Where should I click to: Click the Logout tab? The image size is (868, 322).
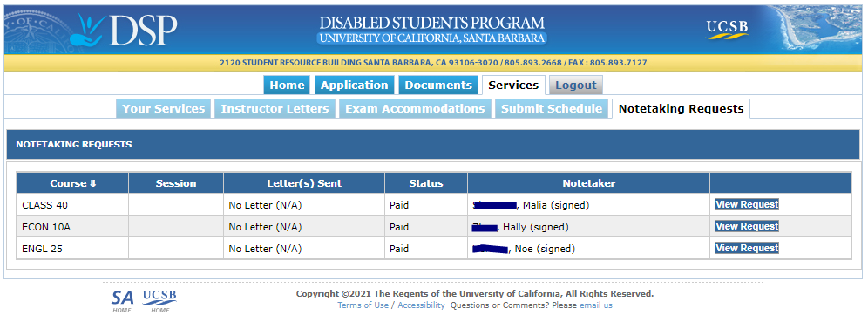tap(576, 86)
